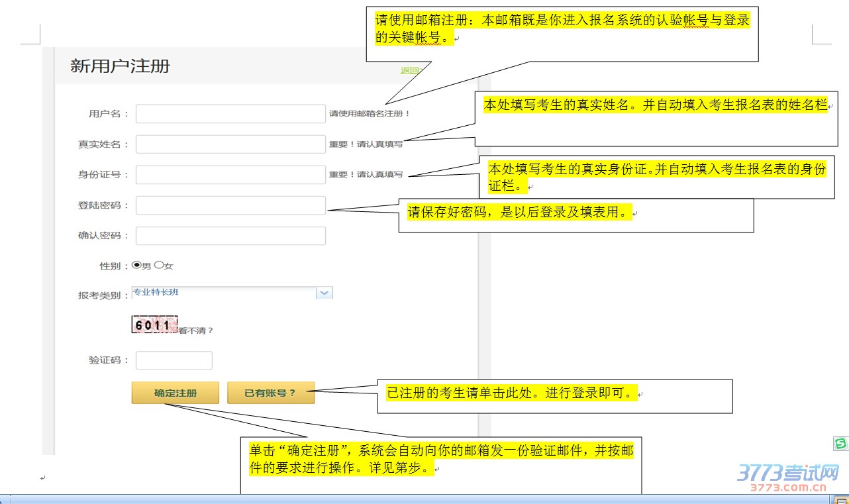This screenshot has width=849, height=504.
Task: Select the 男 (male) radio button
Action: point(136,265)
